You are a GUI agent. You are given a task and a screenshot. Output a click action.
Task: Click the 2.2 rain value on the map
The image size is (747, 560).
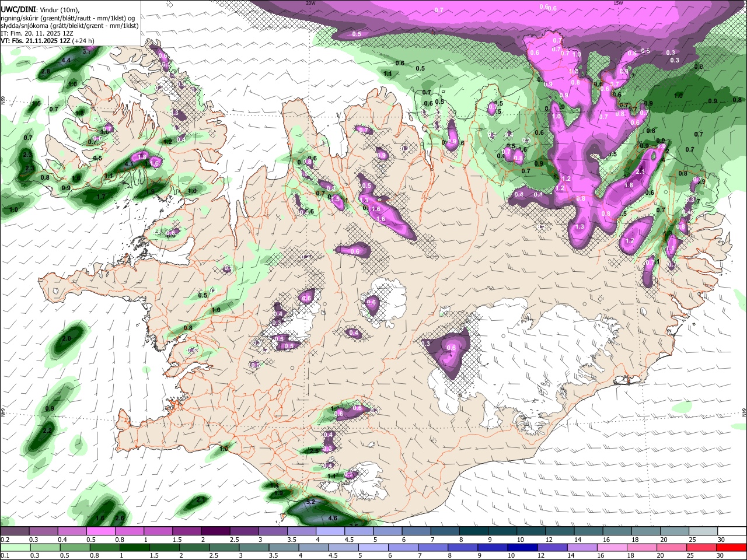[47, 430]
